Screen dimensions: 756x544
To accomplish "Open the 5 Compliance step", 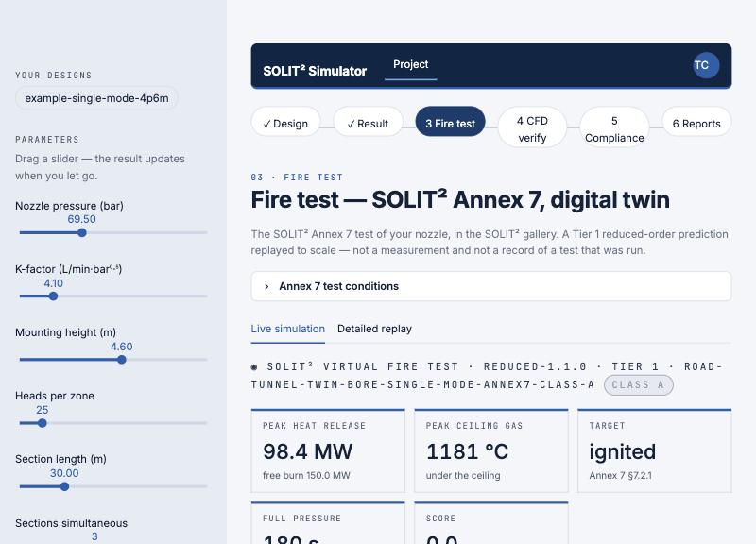I will (x=614, y=128).
